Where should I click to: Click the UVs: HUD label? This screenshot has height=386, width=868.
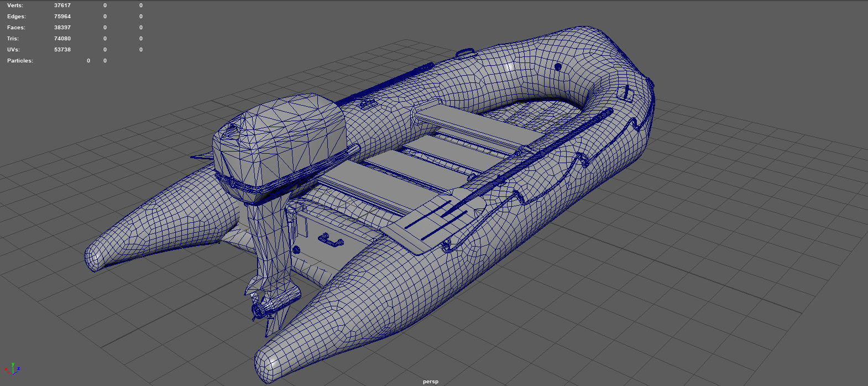14,49
